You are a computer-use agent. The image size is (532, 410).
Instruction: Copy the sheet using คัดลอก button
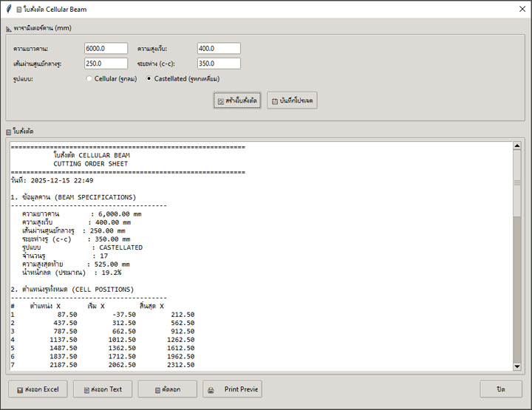(x=168, y=389)
